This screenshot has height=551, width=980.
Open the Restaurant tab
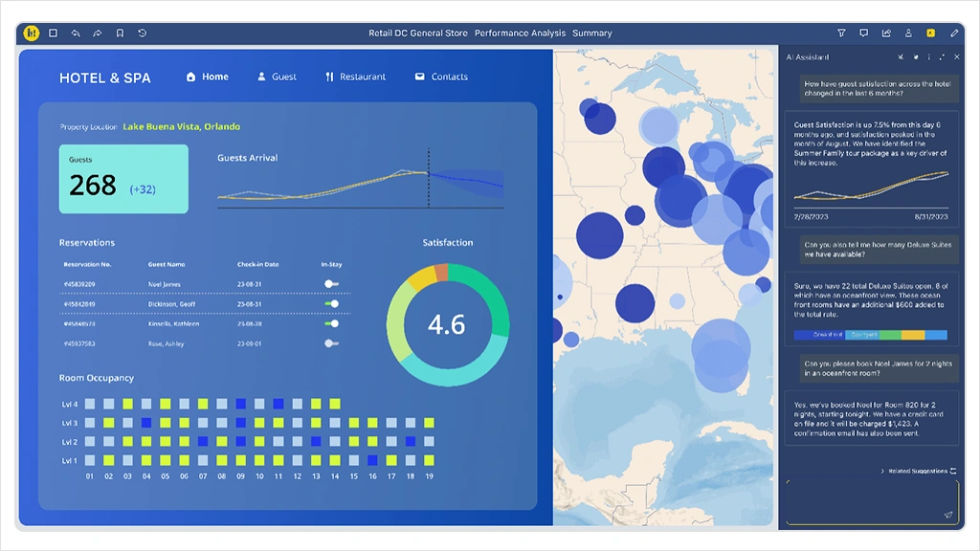point(355,77)
